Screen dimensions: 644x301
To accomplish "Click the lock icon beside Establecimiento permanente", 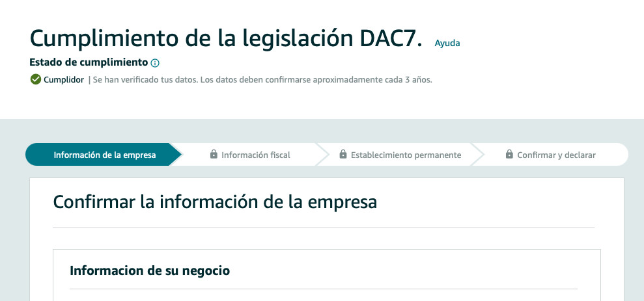I will 343,154.
